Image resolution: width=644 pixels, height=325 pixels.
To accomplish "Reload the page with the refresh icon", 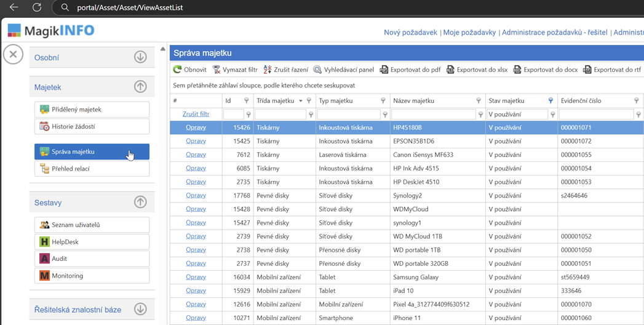I will [37, 7].
